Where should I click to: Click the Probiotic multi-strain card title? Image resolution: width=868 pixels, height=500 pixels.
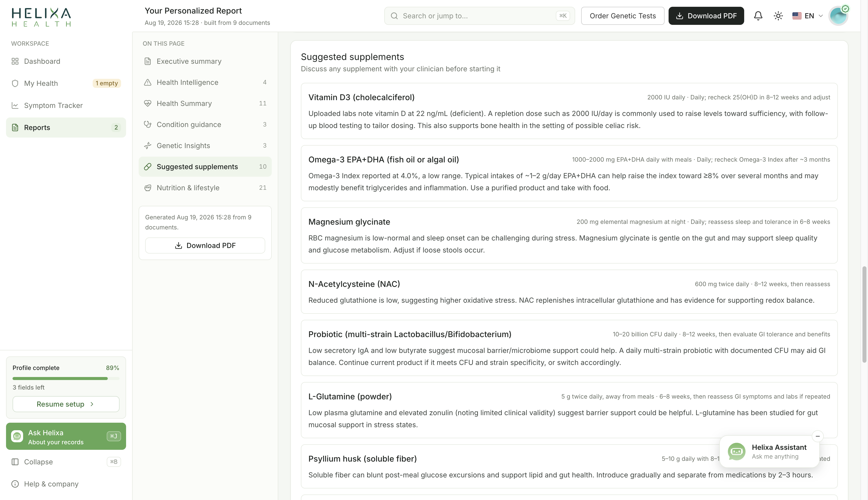pyautogui.click(x=410, y=335)
